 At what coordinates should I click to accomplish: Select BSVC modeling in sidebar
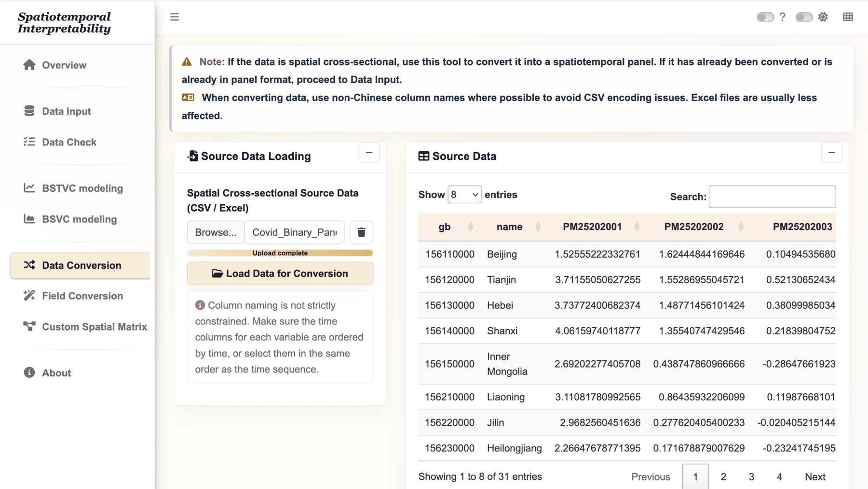(80, 219)
